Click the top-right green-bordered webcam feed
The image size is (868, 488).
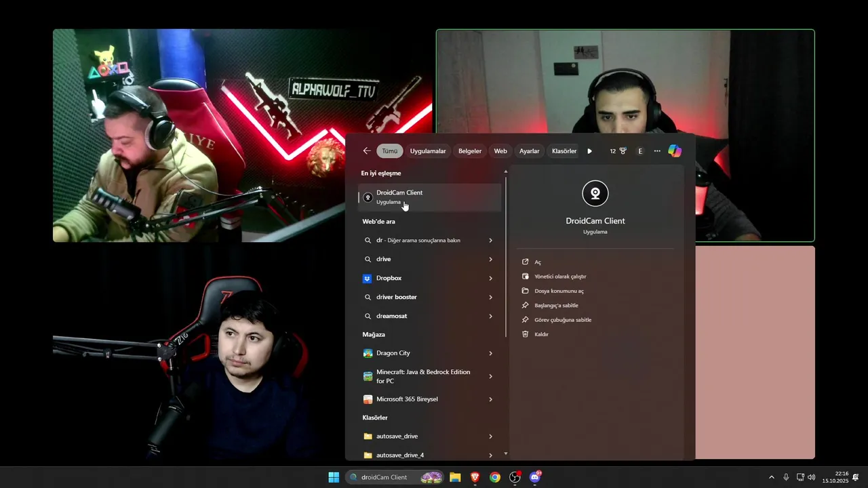(625, 136)
